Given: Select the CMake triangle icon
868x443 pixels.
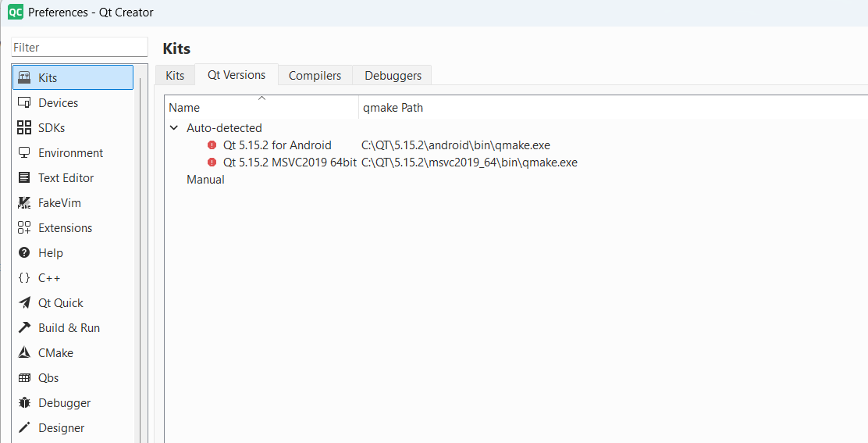Looking at the screenshot, I should coord(24,353).
